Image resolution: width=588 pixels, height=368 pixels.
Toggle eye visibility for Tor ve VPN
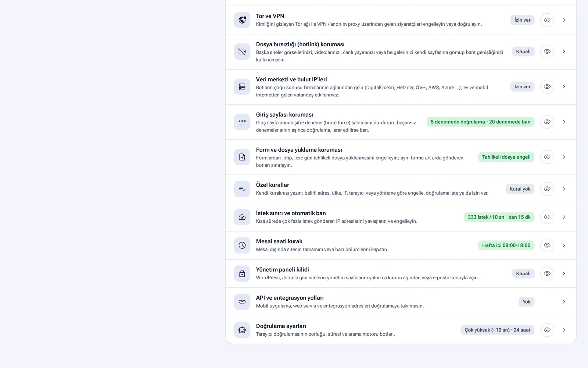click(547, 20)
